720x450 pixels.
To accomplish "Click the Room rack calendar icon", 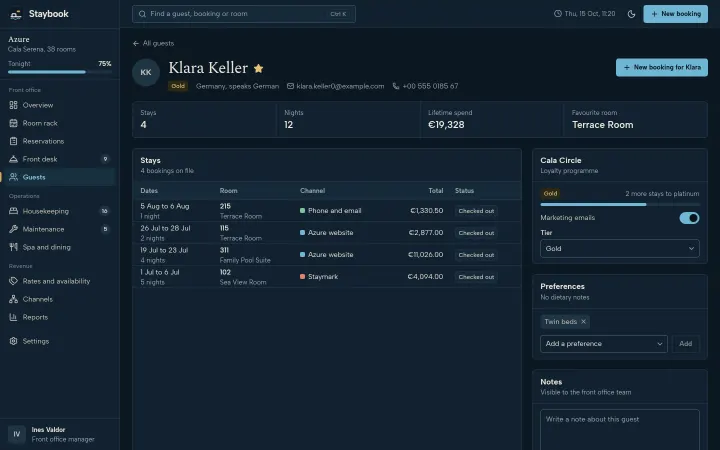I will pos(13,123).
